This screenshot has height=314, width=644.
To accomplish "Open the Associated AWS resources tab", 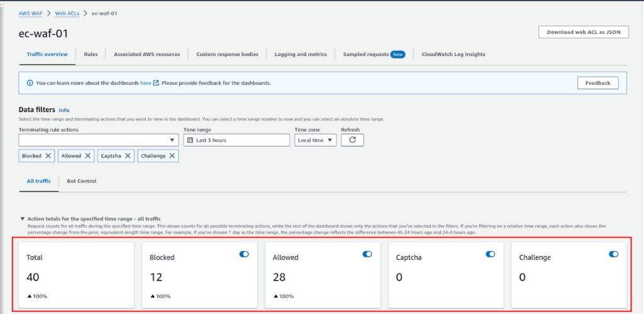I will coord(147,54).
